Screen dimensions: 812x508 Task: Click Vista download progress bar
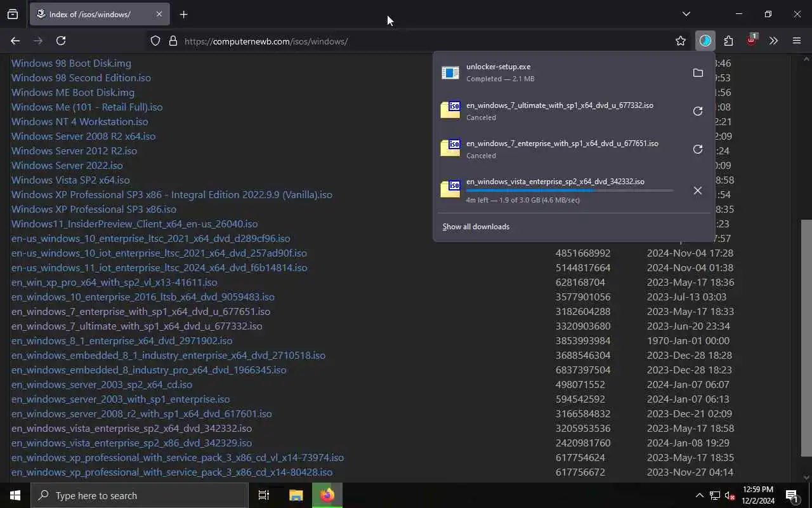click(x=570, y=190)
